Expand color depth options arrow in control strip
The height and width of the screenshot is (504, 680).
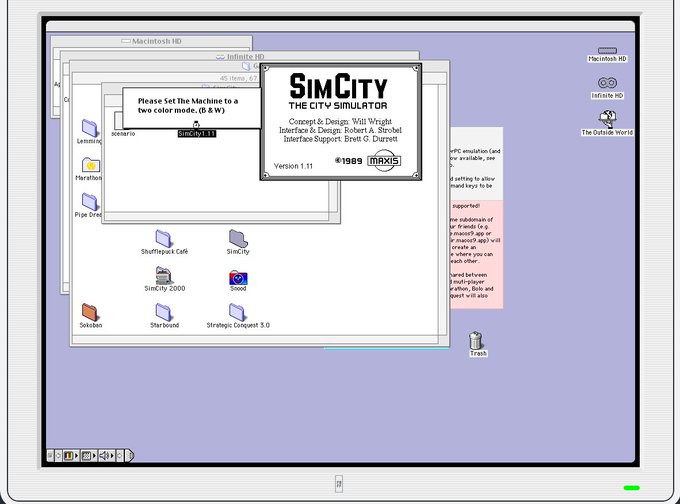pyautogui.click(x=77, y=456)
